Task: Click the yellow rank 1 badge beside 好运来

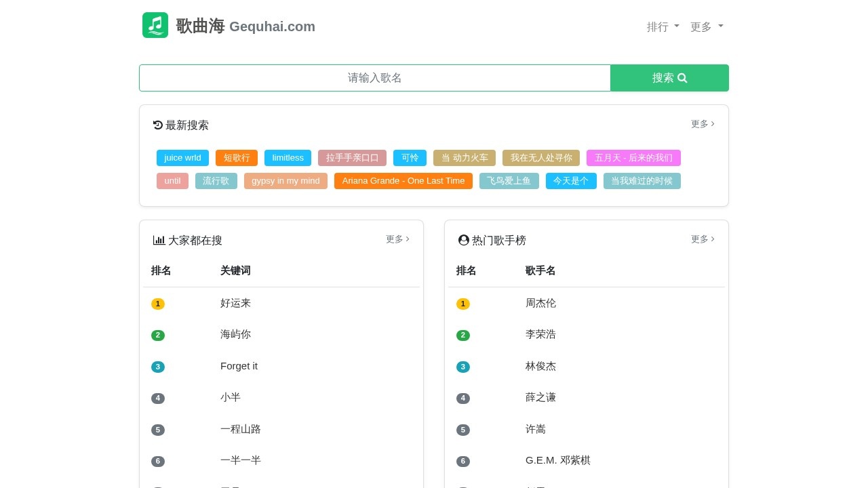Action: tap(158, 304)
